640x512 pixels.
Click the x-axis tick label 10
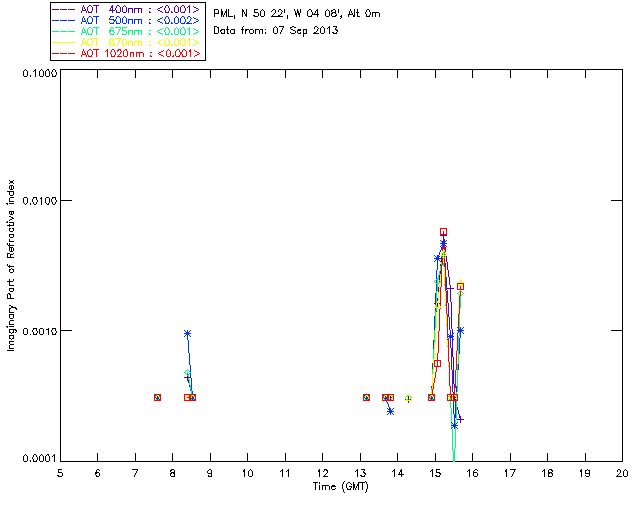pyautogui.click(x=247, y=473)
